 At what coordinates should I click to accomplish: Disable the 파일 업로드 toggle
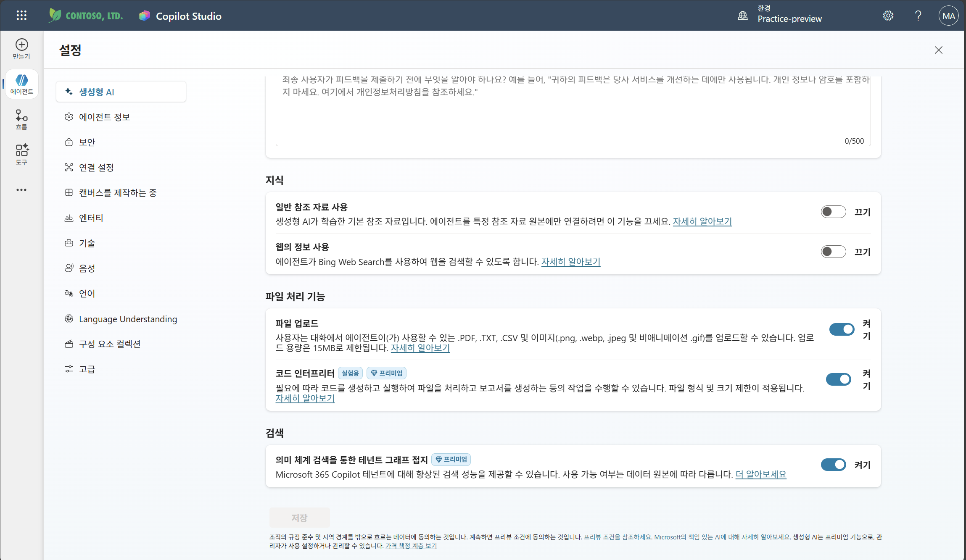coord(842,329)
